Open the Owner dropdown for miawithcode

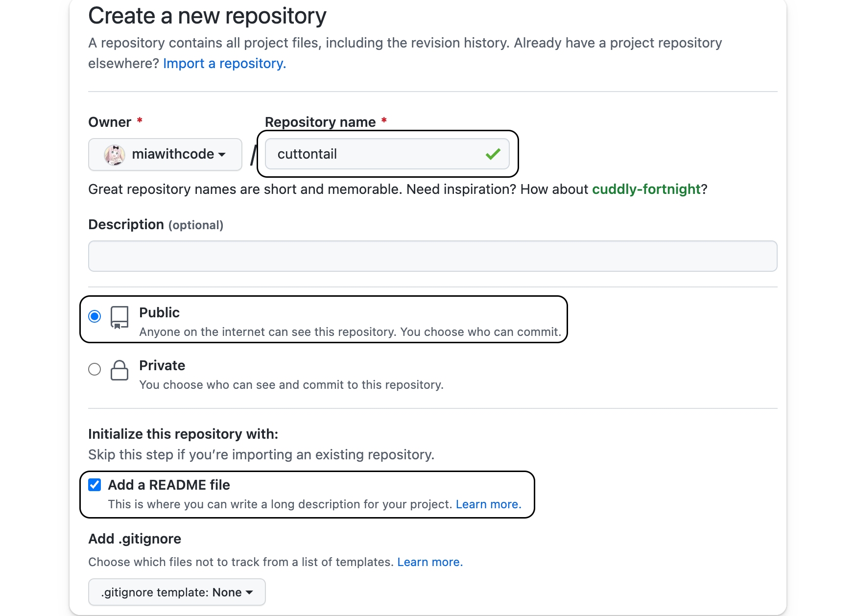[x=165, y=154]
